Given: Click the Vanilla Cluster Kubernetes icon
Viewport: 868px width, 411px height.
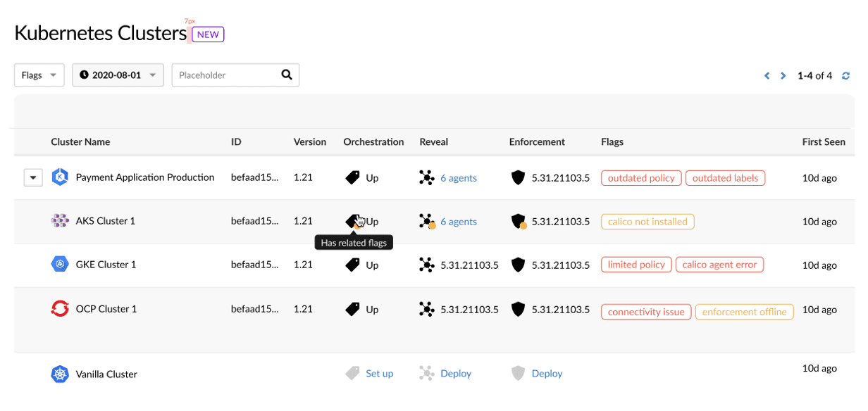Looking at the screenshot, I should click(x=60, y=374).
